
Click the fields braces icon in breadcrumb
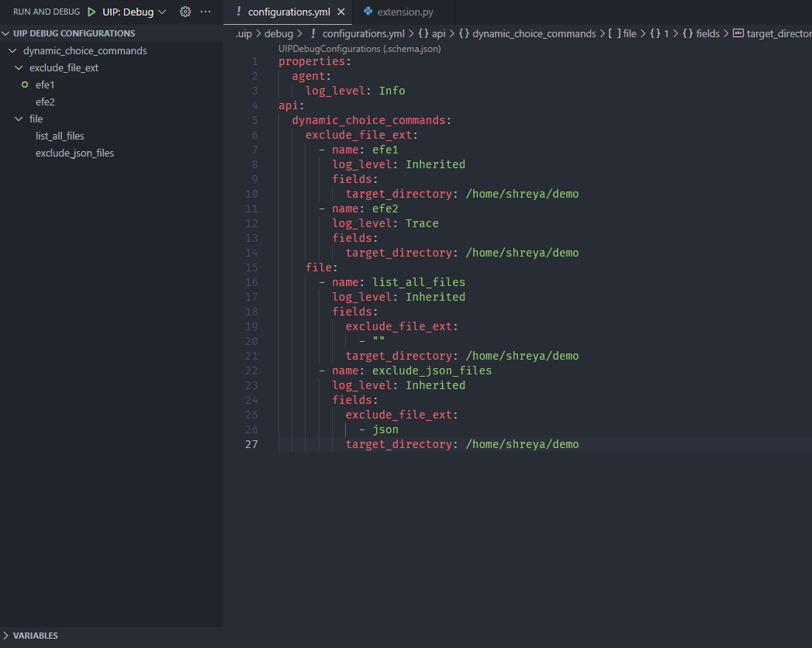point(687,34)
